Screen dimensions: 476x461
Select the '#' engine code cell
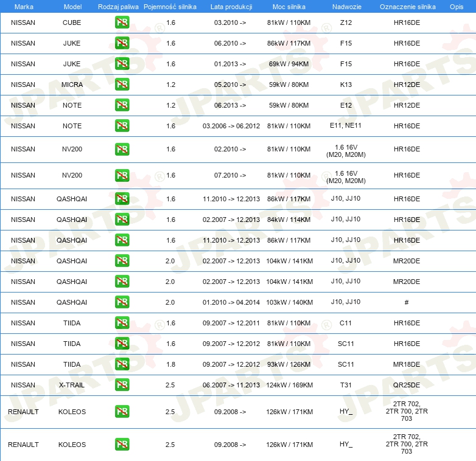pyautogui.click(x=407, y=302)
